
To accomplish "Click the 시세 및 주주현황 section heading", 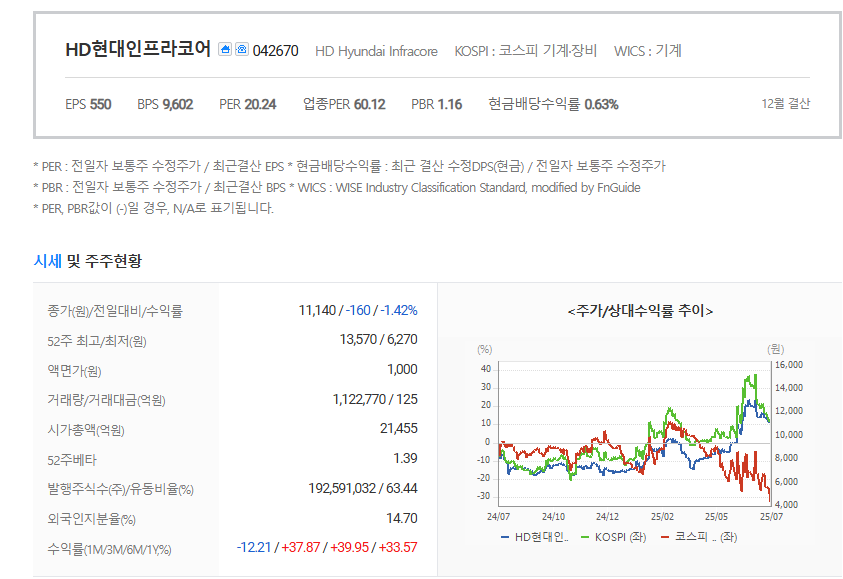I will tap(88, 261).
